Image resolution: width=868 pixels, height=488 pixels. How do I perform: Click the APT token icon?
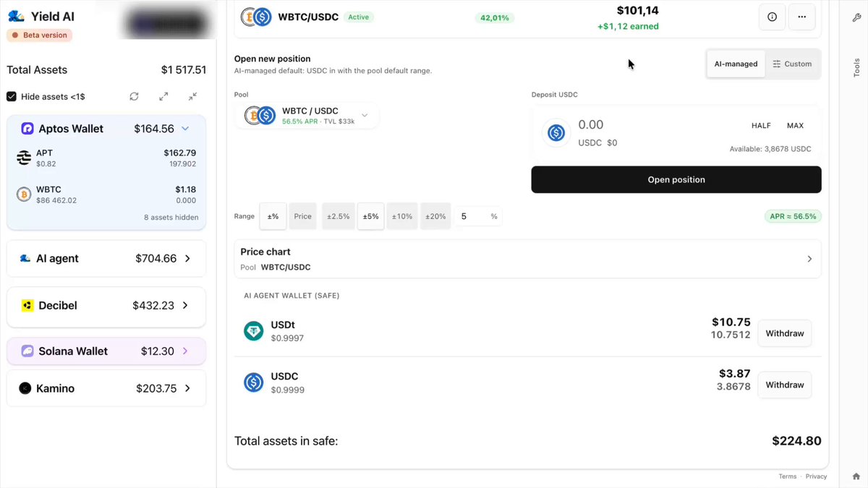pyautogui.click(x=24, y=158)
